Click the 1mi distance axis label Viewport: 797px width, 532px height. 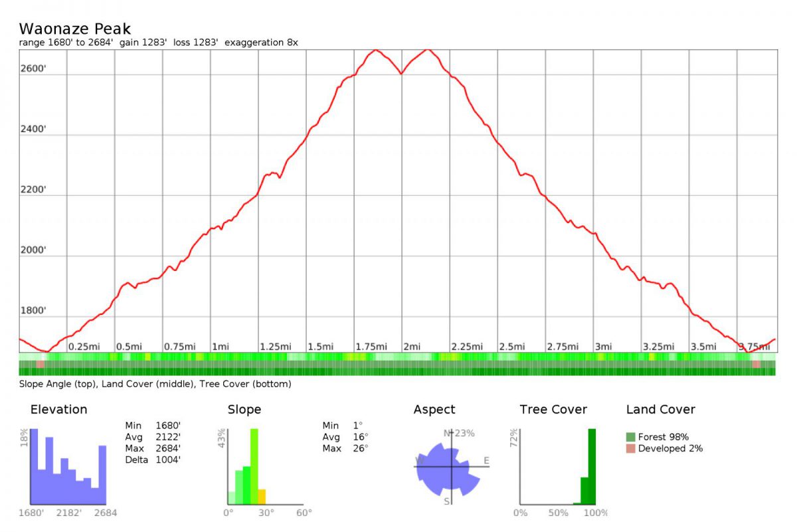[x=220, y=347]
